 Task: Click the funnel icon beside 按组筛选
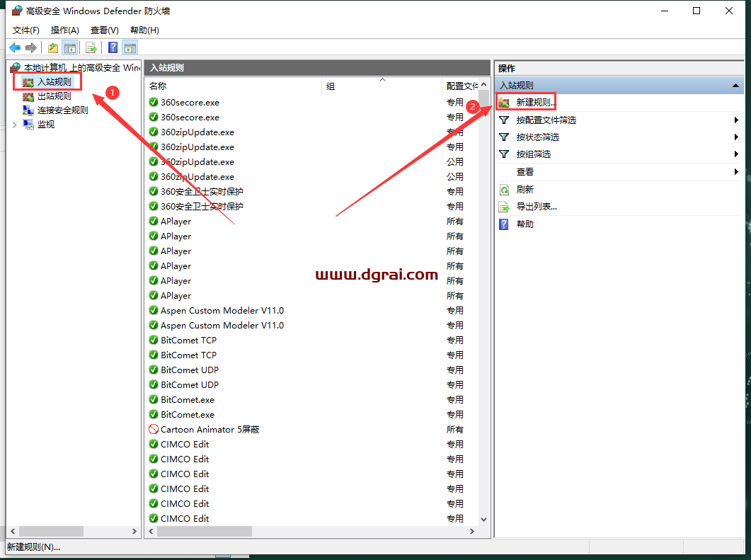click(504, 154)
